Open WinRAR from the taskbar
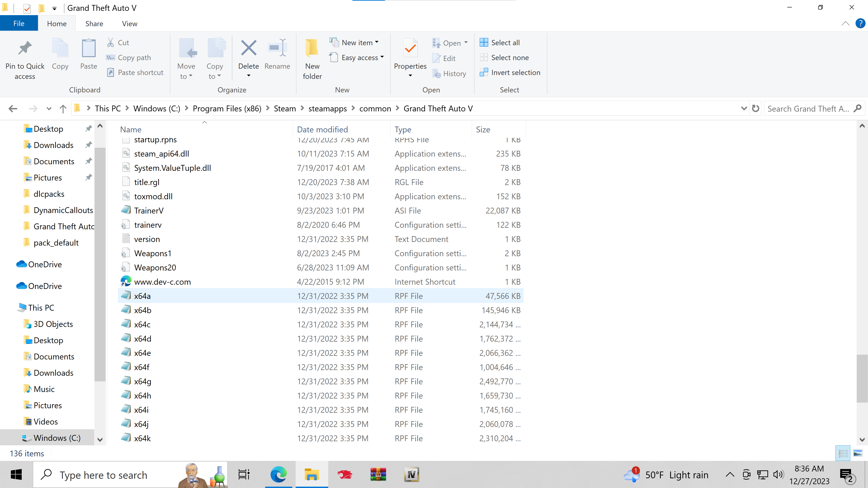The height and width of the screenshot is (488, 868). [378, 474]
